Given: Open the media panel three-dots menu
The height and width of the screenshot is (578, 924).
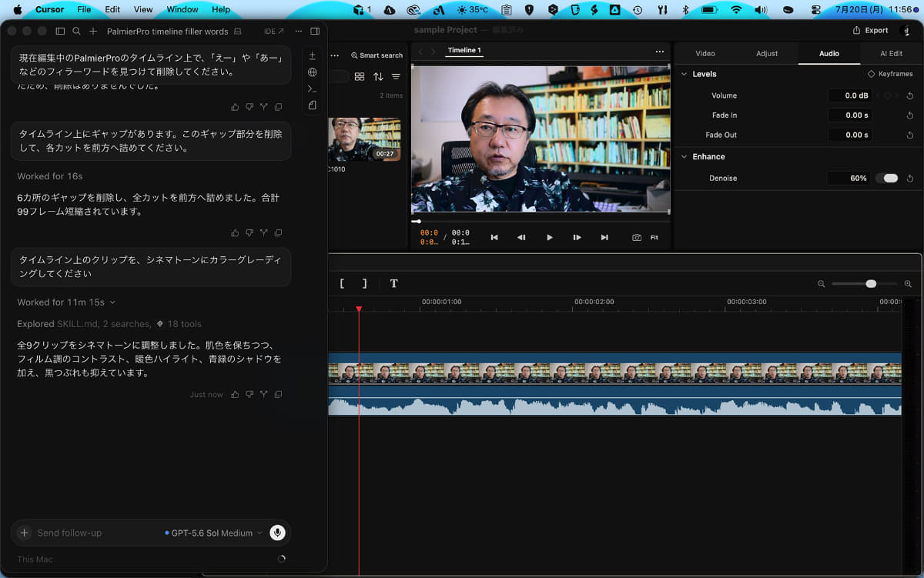Looking at the screenshot, I should tap(335, 55).
